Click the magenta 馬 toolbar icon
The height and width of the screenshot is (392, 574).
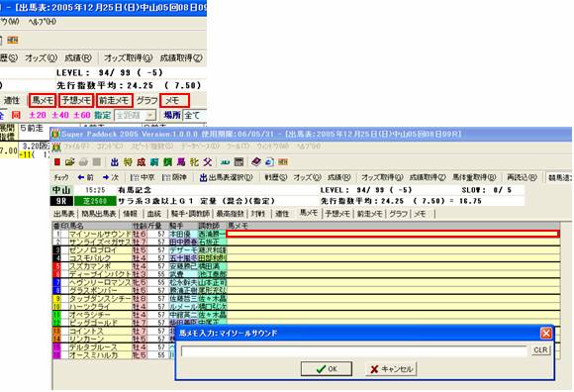pyautogui.click(x=181, y=161)
